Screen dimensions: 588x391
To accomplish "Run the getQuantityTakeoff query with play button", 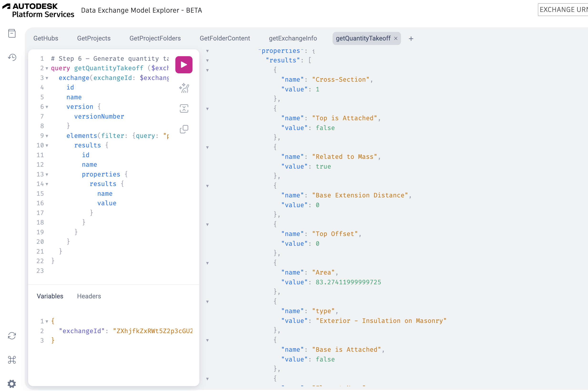I will point(184,65).
